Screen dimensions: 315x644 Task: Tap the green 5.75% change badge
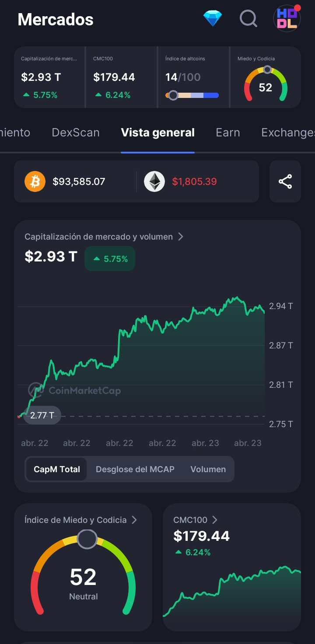110,259
